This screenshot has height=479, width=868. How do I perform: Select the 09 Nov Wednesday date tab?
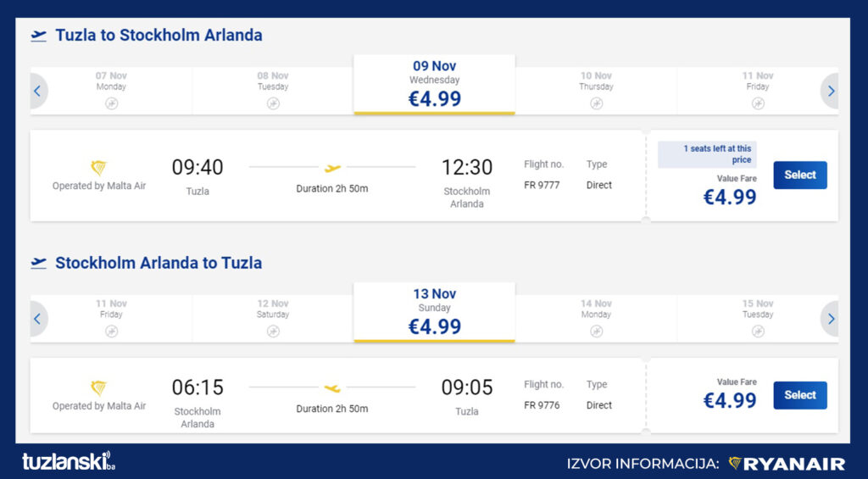[435, 85]
